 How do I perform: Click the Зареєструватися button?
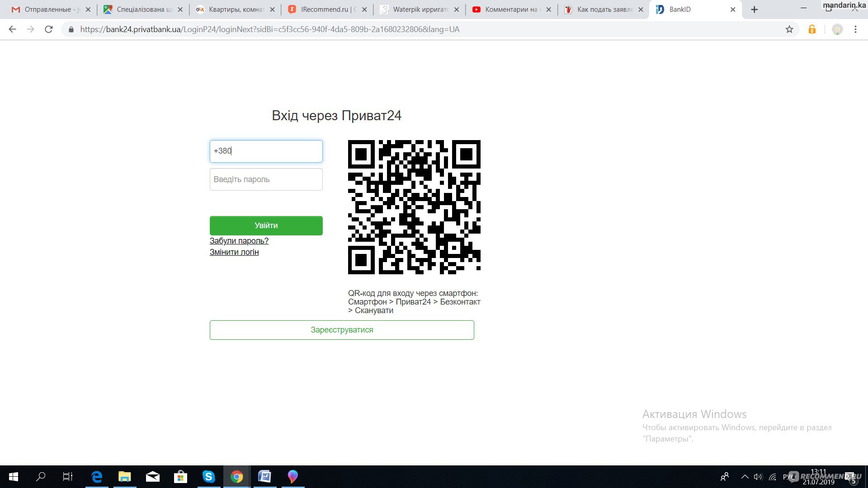[342, 330]
